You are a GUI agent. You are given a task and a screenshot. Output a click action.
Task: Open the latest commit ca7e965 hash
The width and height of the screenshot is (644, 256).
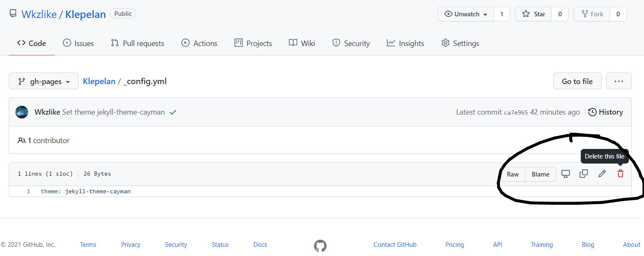click(516, 113)
